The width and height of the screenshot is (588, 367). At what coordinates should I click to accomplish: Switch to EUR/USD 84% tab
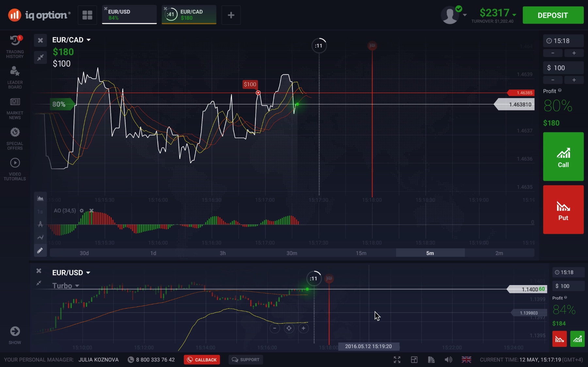pos(129,15)
